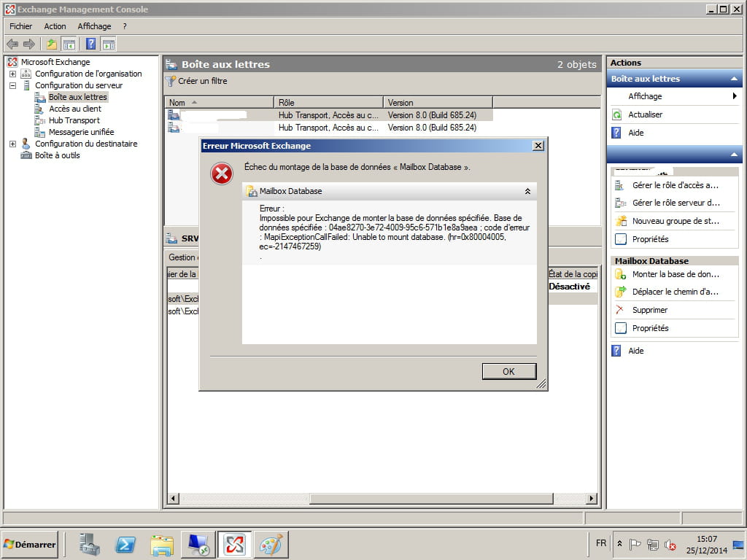Select Boîte à outils tree item

pyautogui.click(x=57, y=155)
